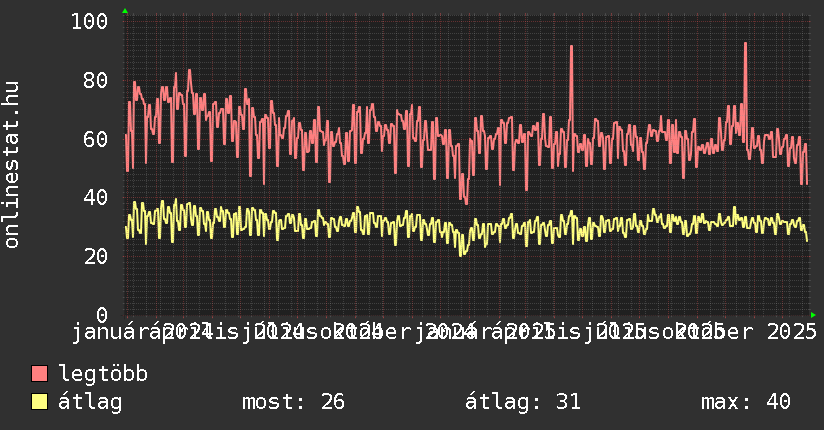Screen dimensions: 824x430
Task: Select the "legtöbb" legend label
Action: (103, 375)
